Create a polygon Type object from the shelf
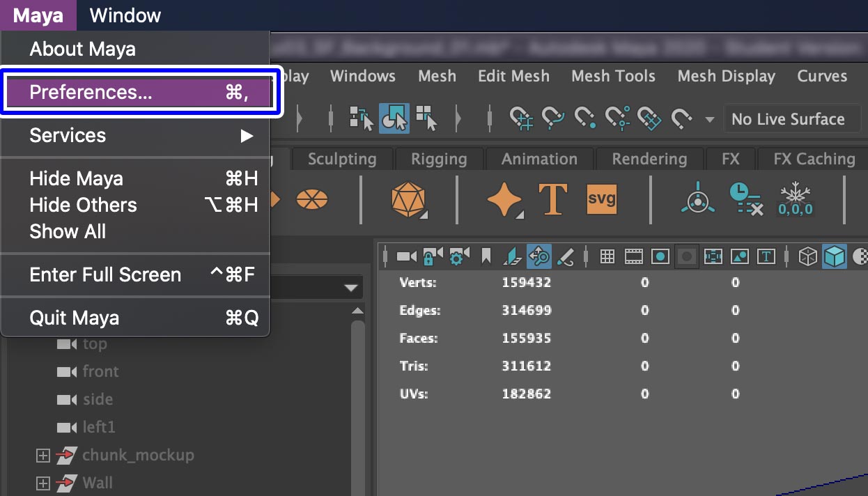The height and width of the screenshot is (496, 868). coord(554,199)
